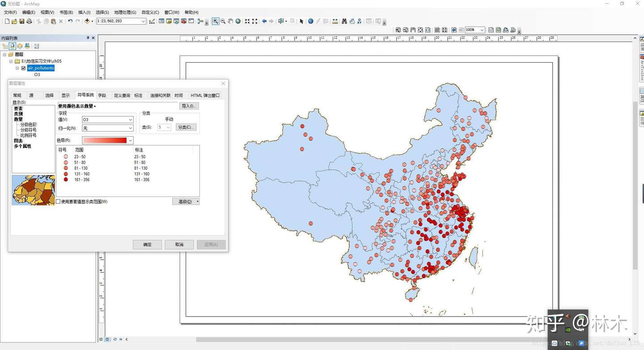Viewport: 644px width, 350px height.
Task: Zoom to Full Extent globe icon
Action: 238,21
